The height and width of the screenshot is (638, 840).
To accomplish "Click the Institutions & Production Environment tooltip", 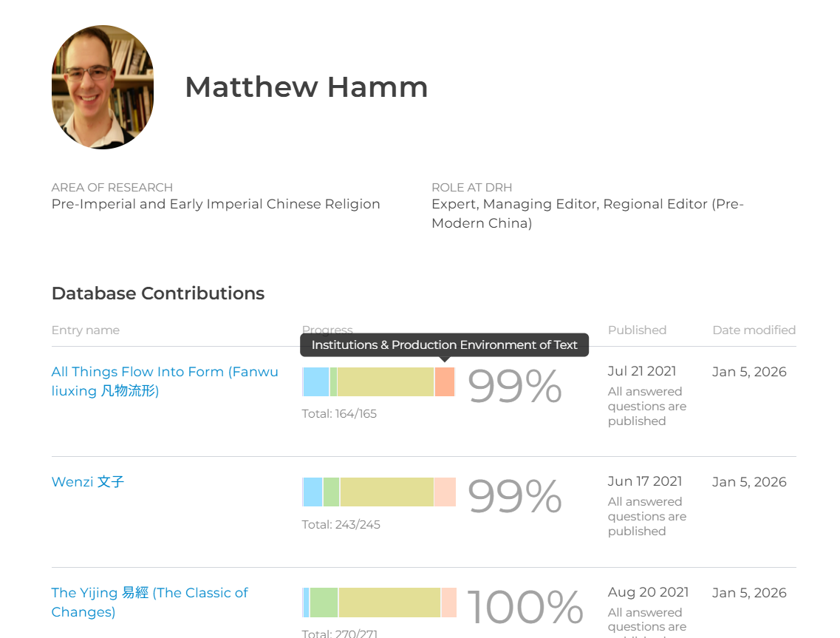I will [x=444, y=345].
